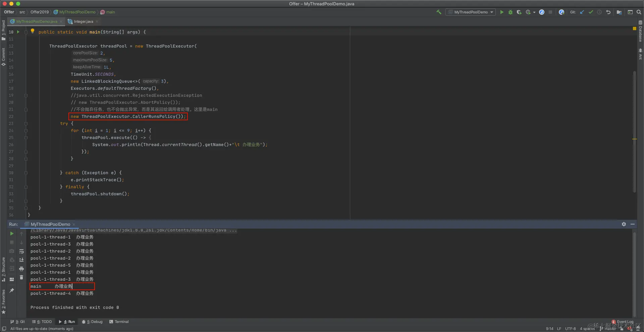
Task: Open the MyThreadPoolDemo run configuration dropdown
Action: click(x=471, y=12)
